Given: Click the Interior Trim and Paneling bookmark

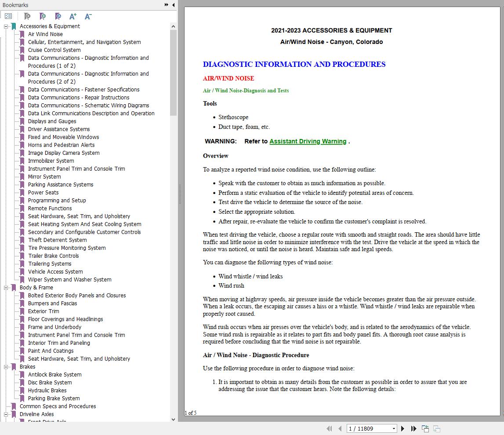Looking at the screenshot, I should tap(59, 343).
